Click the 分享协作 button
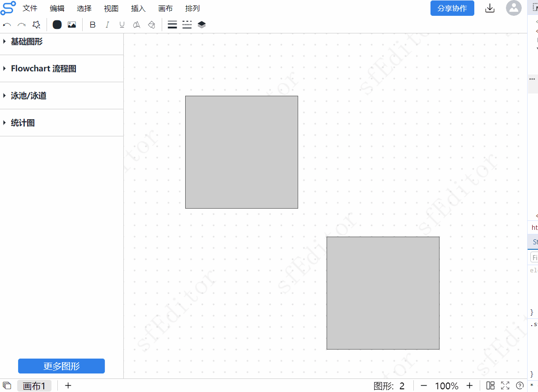 pos(452,8)
